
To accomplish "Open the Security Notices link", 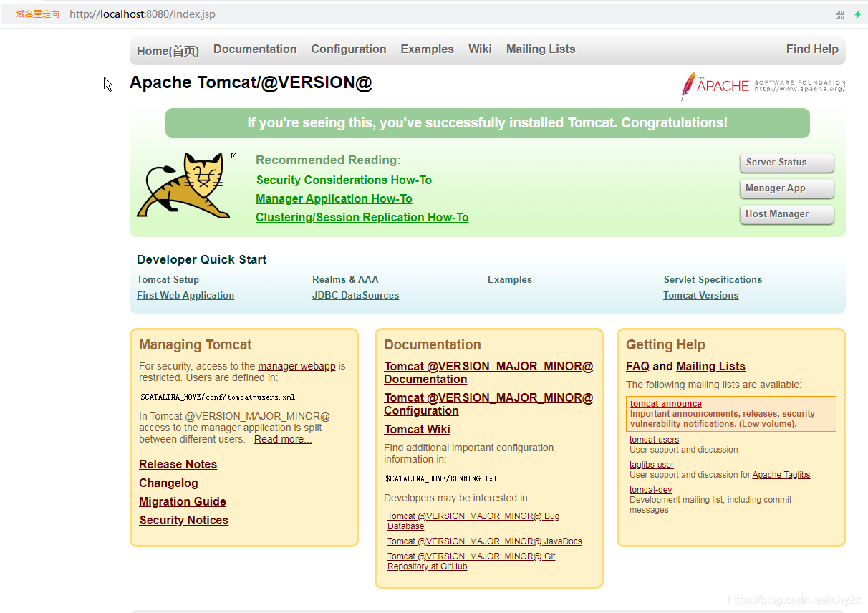I will point(183,520).
